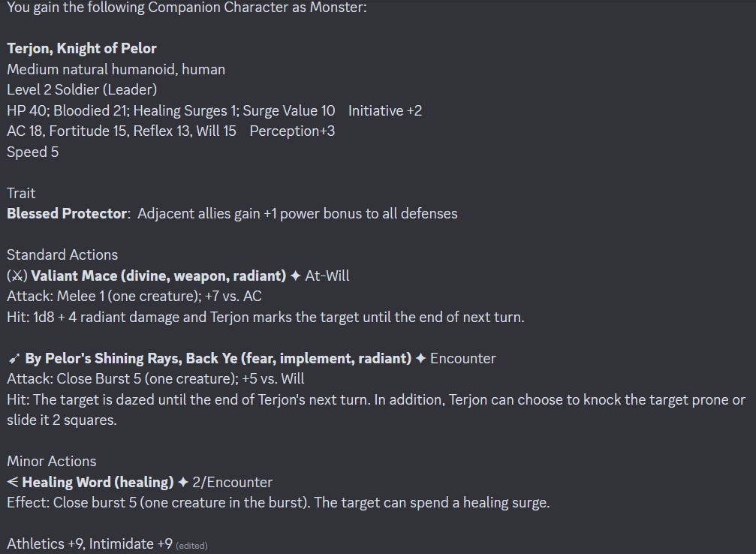Click the Perception+3 text
The width and height of the screenshot is (756, 554).
pos(292,131)
